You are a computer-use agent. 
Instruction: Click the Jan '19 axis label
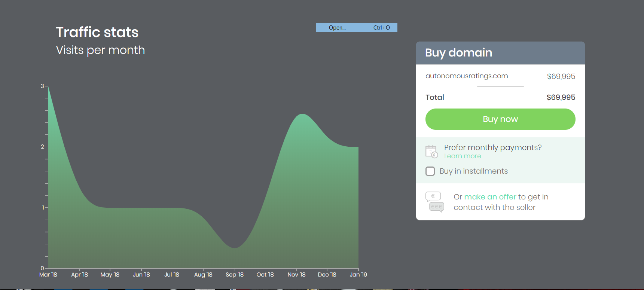click(x=358, y=275)
